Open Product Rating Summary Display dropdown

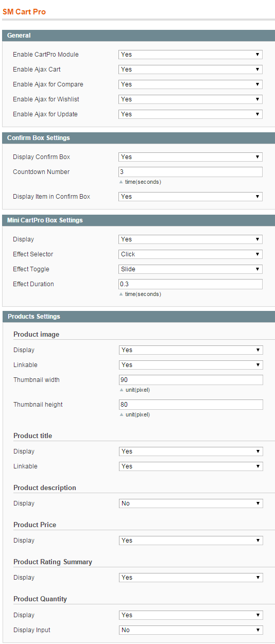point(191,578)
